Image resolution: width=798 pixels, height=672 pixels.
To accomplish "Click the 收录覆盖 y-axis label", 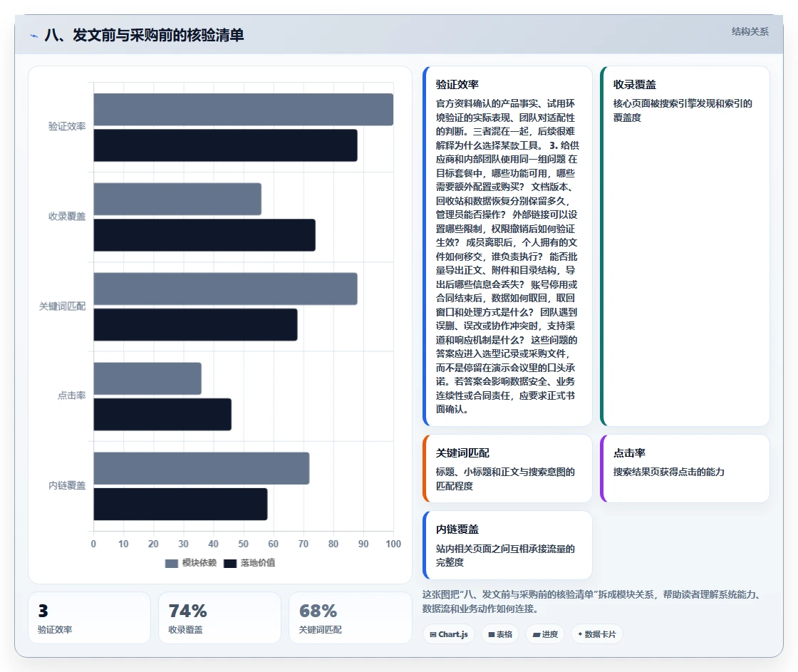I will 67,217.
